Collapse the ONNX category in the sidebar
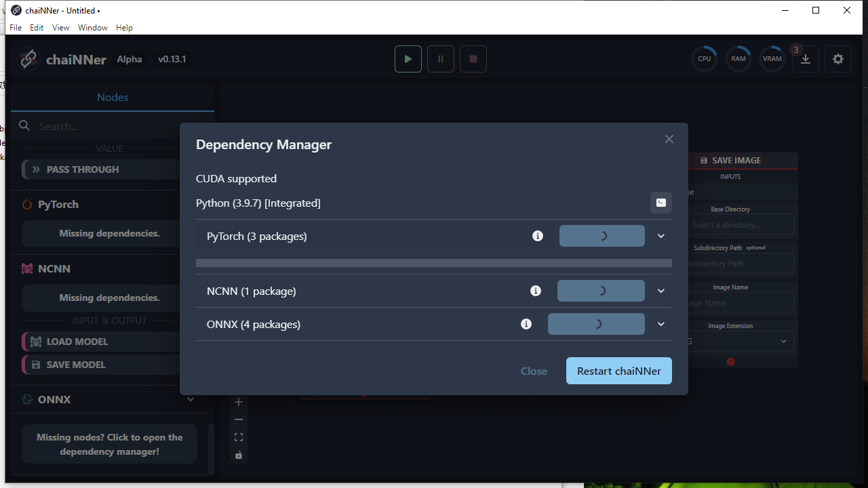 pyautogui.click(x=191, y=399)
